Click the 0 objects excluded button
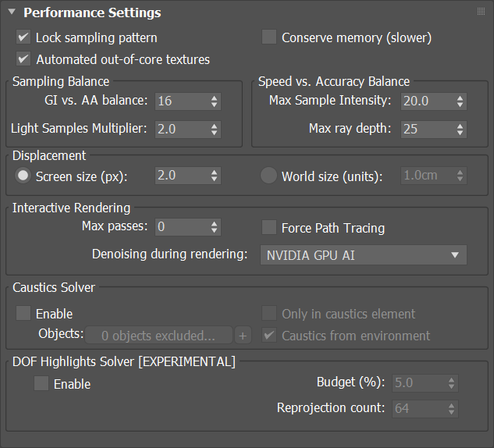The width and height of the screenshot is (494, 448). pos(158,335)
